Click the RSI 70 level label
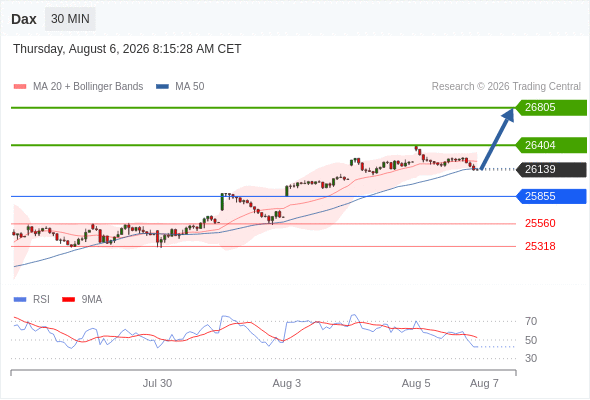Screen dimensions: 590x400 point(531,321)
